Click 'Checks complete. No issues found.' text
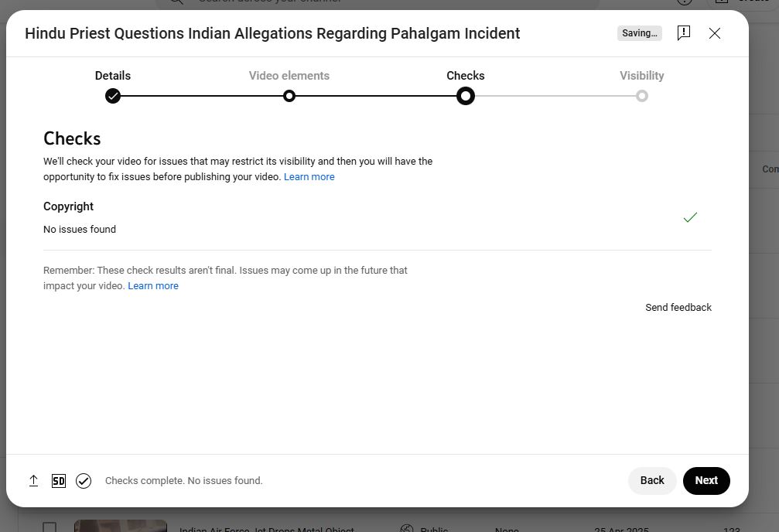This screenshot has height=532, width=779. click(x=184, y=481)
